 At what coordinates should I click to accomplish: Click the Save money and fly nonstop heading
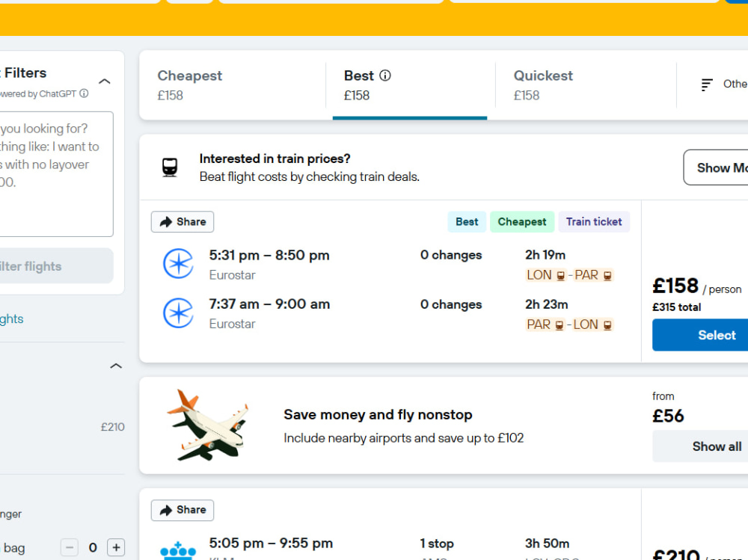click(x=378, y=414)
